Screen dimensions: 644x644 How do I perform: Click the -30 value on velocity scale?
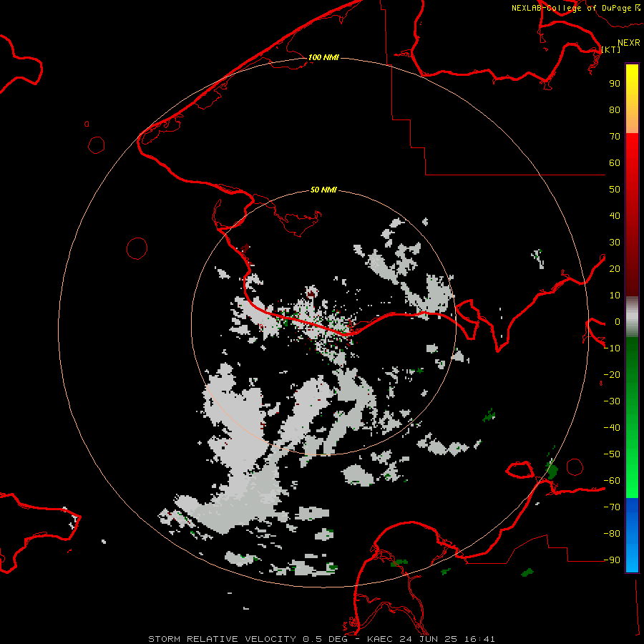[612, 401]
